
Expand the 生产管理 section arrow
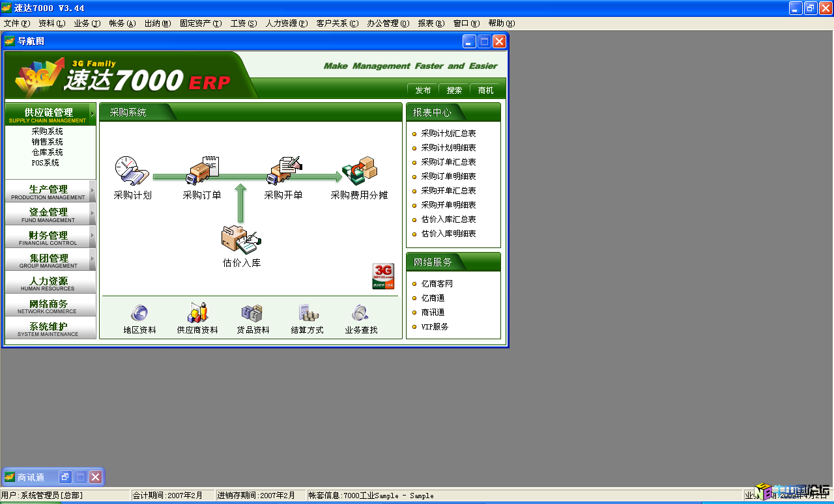point(92,191)
